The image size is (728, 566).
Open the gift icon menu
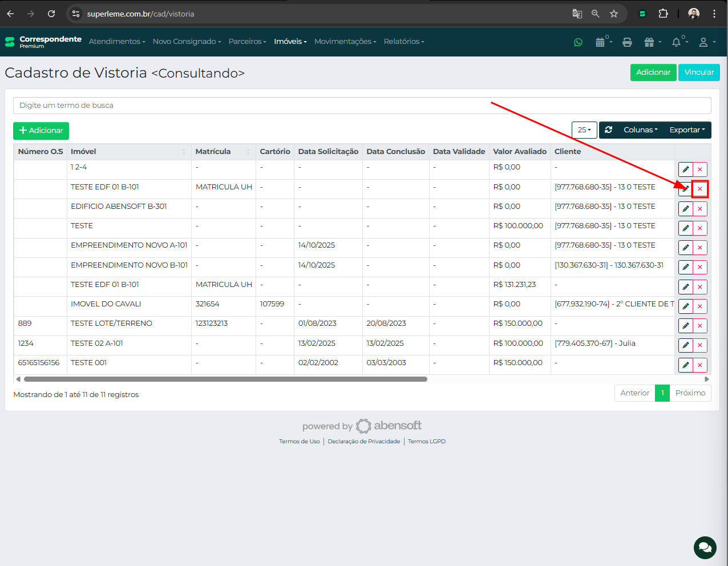651,42
